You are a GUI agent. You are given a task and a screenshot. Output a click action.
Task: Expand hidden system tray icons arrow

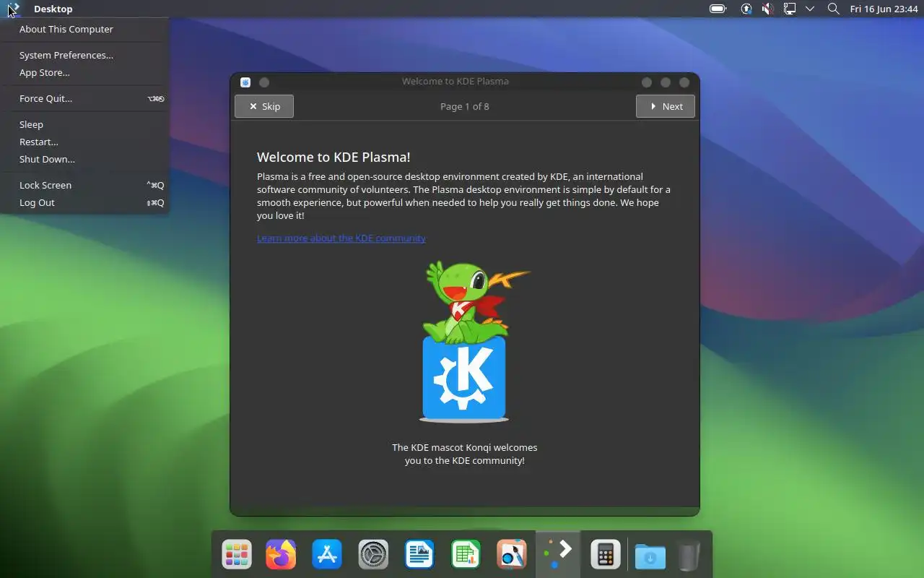click(x=810, y=9)
